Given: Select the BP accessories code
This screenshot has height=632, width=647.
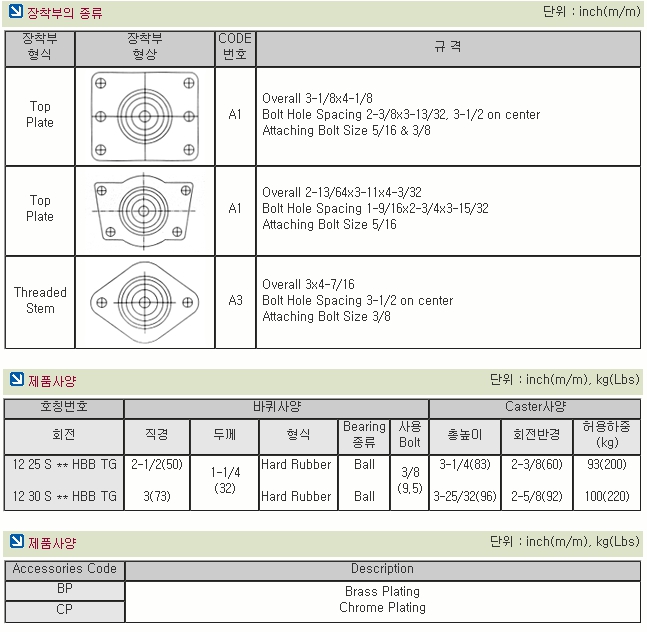Looking at the screenshot, I should click(65, 590).
